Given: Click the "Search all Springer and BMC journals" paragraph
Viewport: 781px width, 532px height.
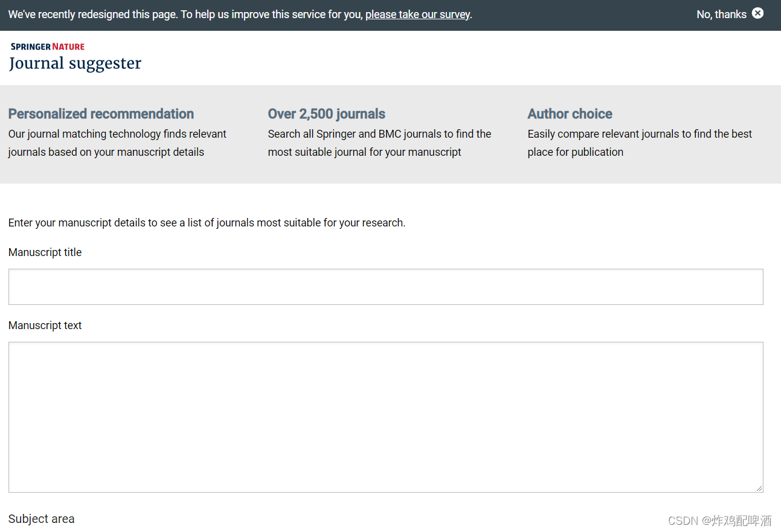Looking at the screenshot, I should tap(379, 143).
